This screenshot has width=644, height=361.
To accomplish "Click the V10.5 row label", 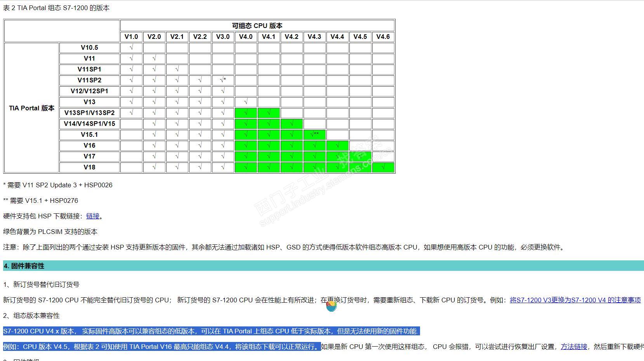I will [89, 48].
